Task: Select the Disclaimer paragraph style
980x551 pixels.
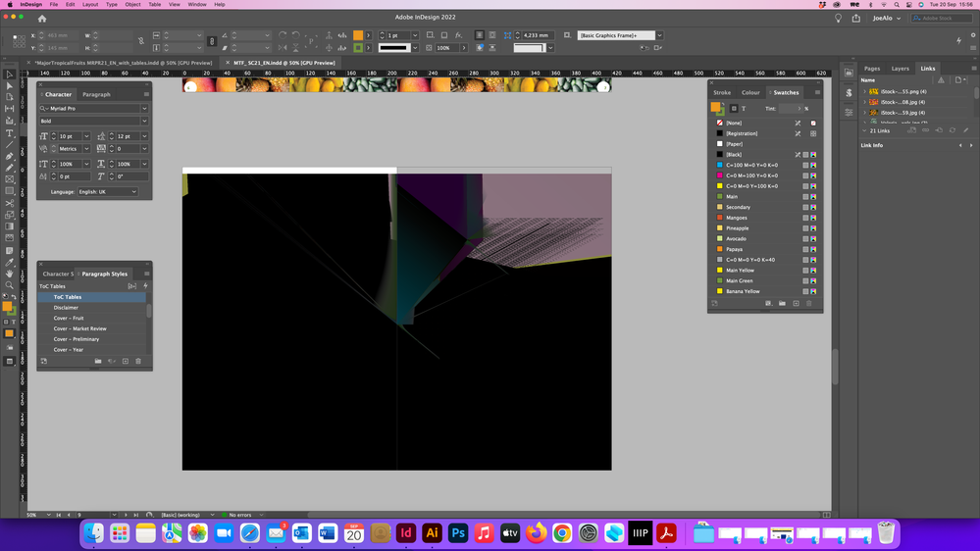Action: click(x=67, y=308)
